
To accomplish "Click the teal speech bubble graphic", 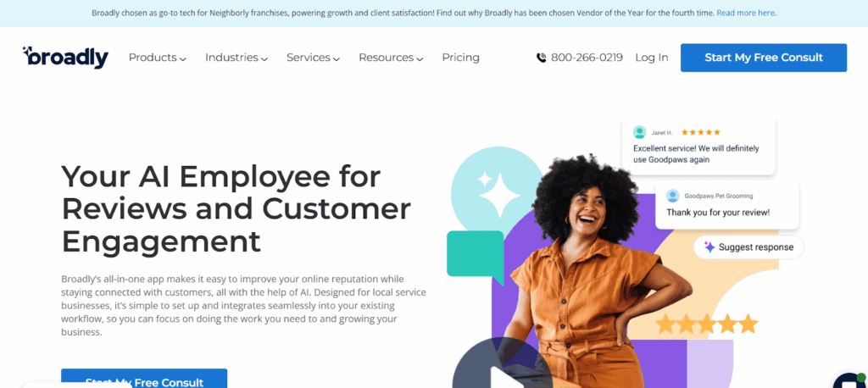I will pos(476,257).
